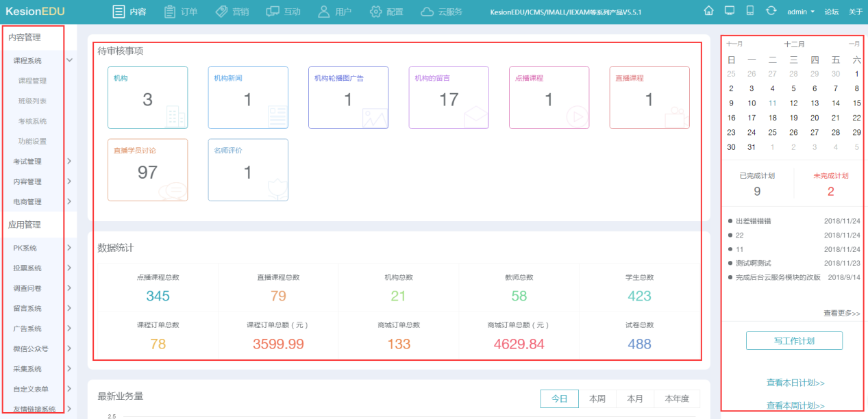Switch to the 本周 business volume tab
Viewport: 868px width, 419px height.
[x=597, y=398]
